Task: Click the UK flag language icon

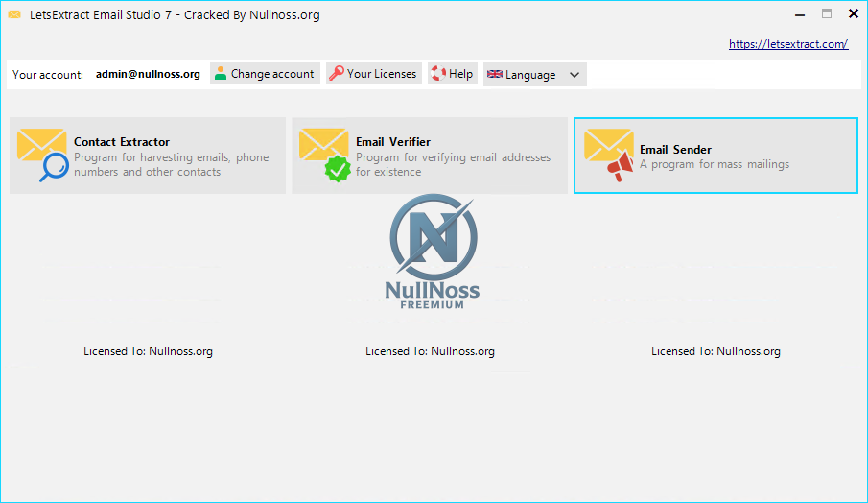Action: click(495, 75)
